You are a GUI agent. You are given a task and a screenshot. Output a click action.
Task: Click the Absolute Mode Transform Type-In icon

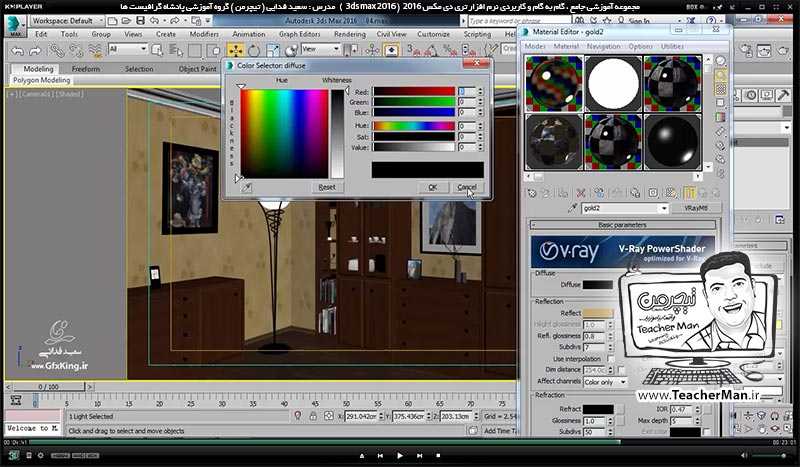329,416
